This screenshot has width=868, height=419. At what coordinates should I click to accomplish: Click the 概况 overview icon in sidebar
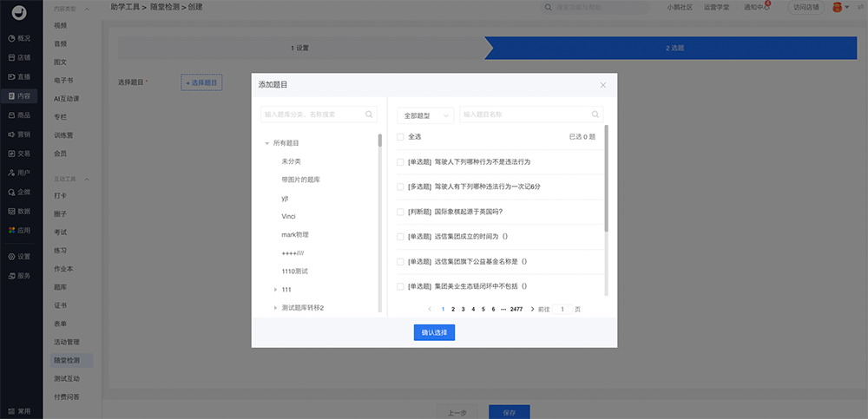11,38
